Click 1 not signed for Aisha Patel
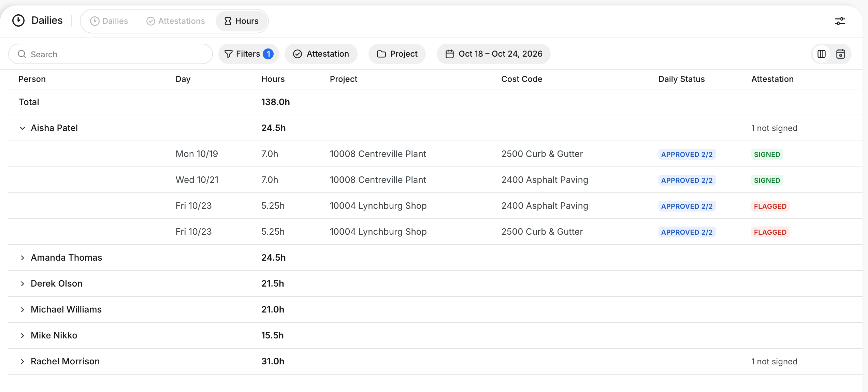Viewport: 868px width, 392px height. (774, 128)
